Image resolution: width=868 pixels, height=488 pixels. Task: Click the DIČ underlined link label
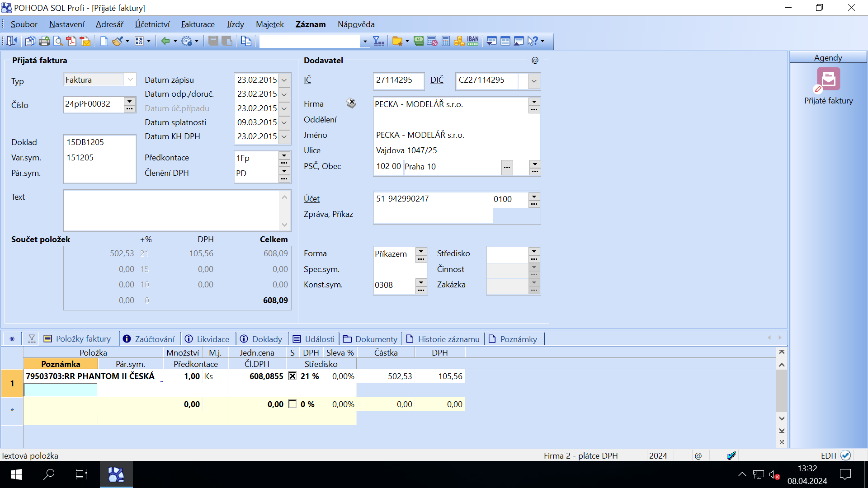point(437,80)
